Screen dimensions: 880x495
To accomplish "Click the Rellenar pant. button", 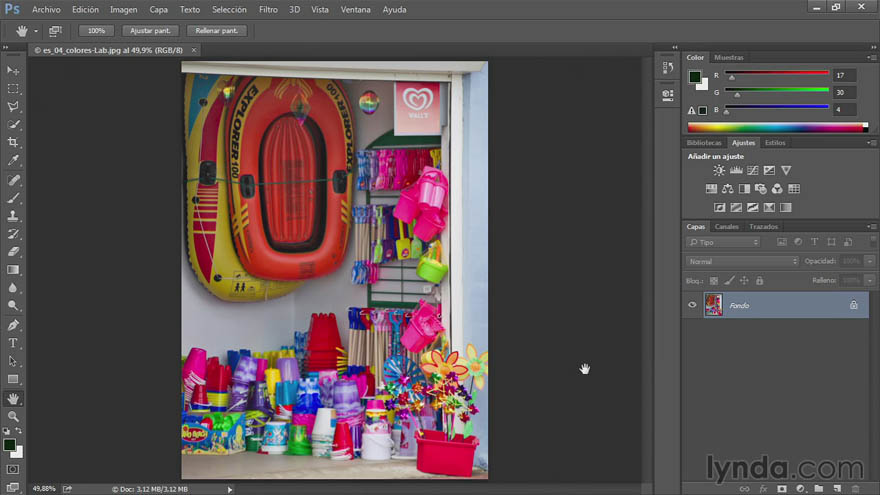I will [x=216, y=31].
